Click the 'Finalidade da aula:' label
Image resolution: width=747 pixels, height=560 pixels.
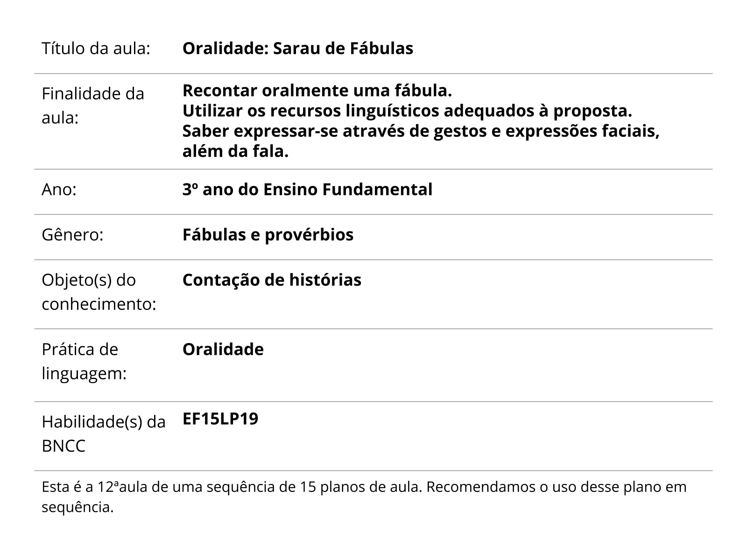[x=93, y=106]
